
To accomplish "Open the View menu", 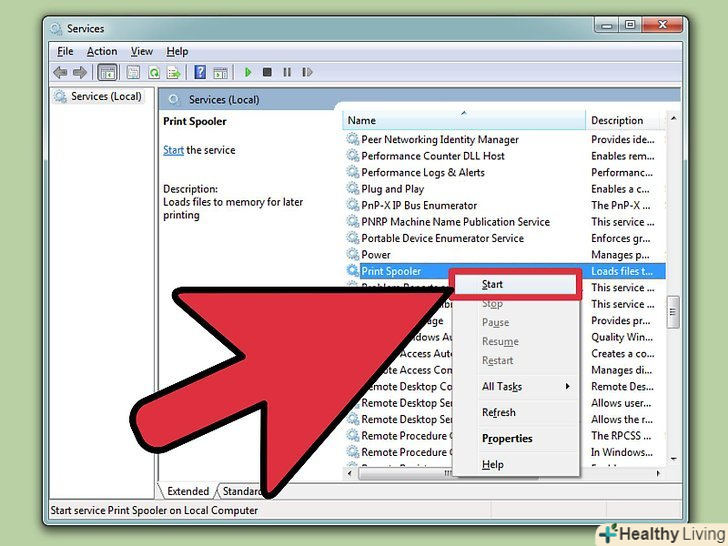I will [x=141, y=52].
